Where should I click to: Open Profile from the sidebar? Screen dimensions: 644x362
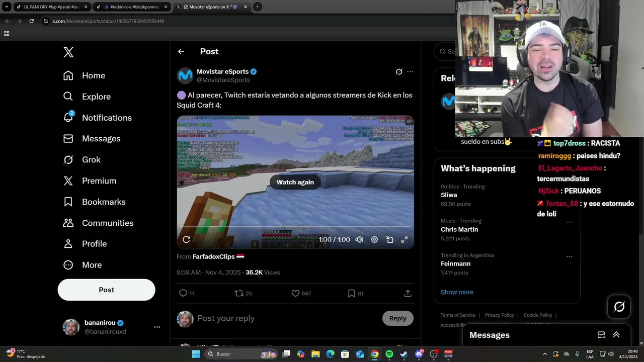coord(85,244)
